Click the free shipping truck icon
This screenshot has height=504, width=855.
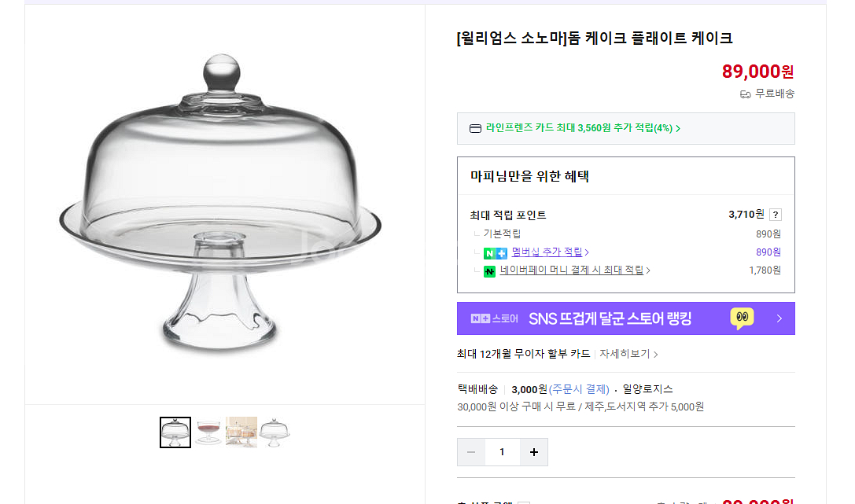click(x=743, y=94)
